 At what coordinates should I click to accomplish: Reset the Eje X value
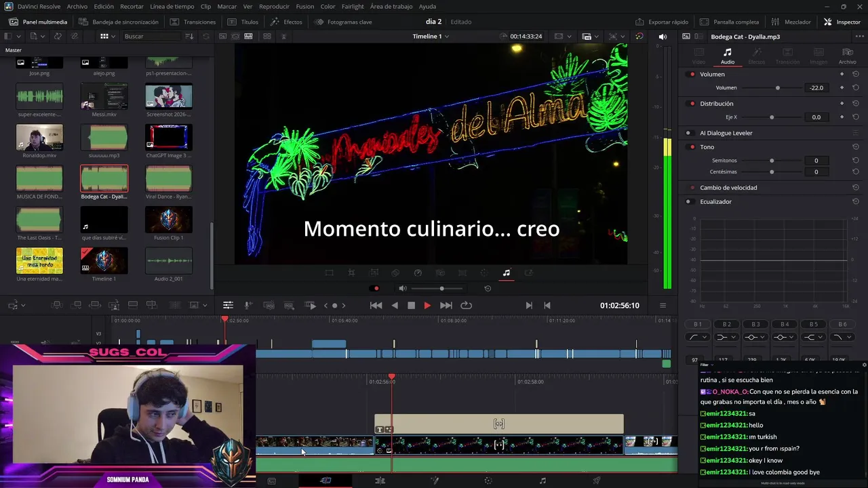click(x=856, y=117)
